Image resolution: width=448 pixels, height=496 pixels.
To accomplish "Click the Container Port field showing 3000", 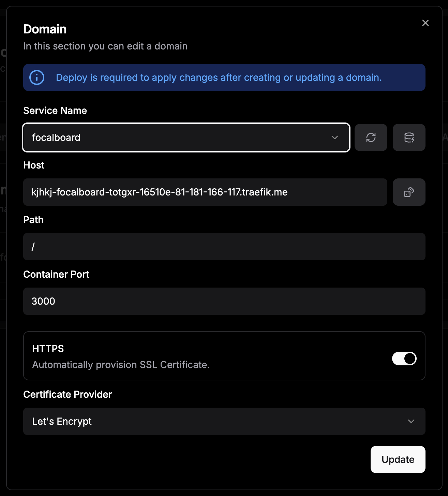I will 224,301.
